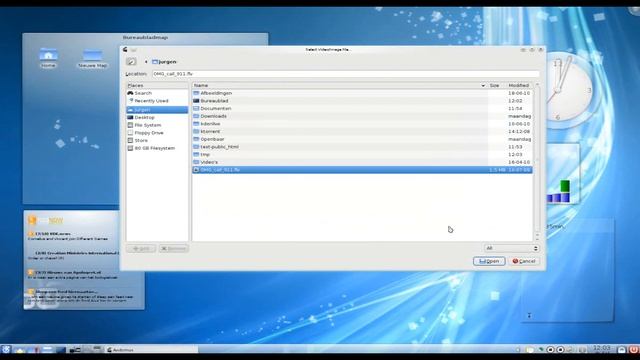640x360 pixels.
Task: Click the red power button in panel
Action: click(x=633, y=349)
